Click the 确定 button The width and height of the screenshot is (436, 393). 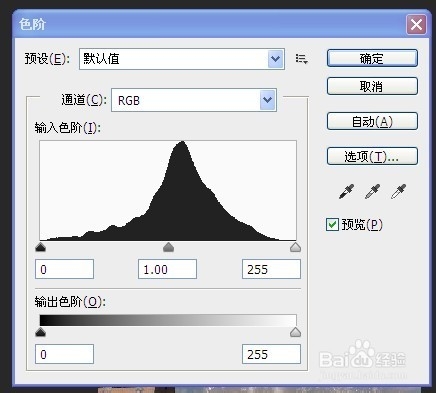point(372,58)
